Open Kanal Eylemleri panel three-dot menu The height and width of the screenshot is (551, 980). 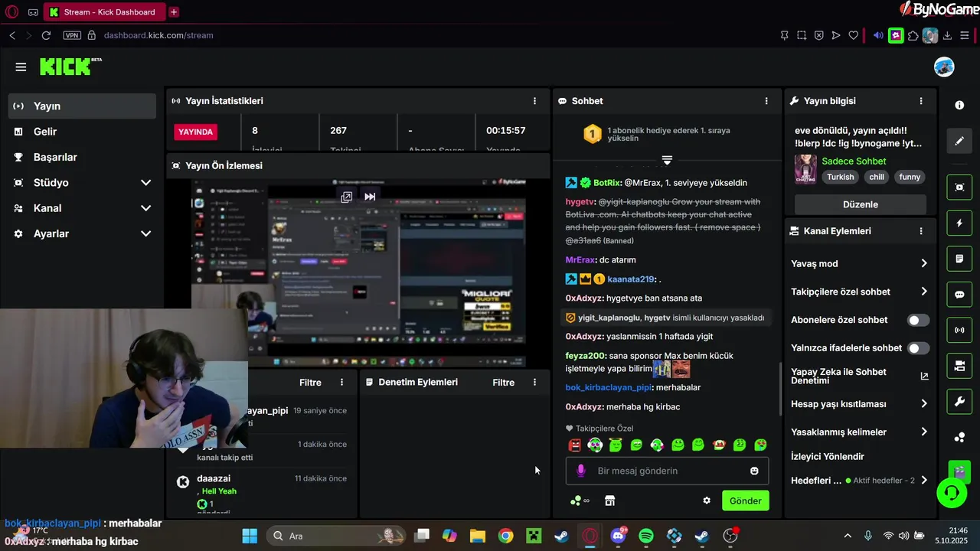click(921, 231)
